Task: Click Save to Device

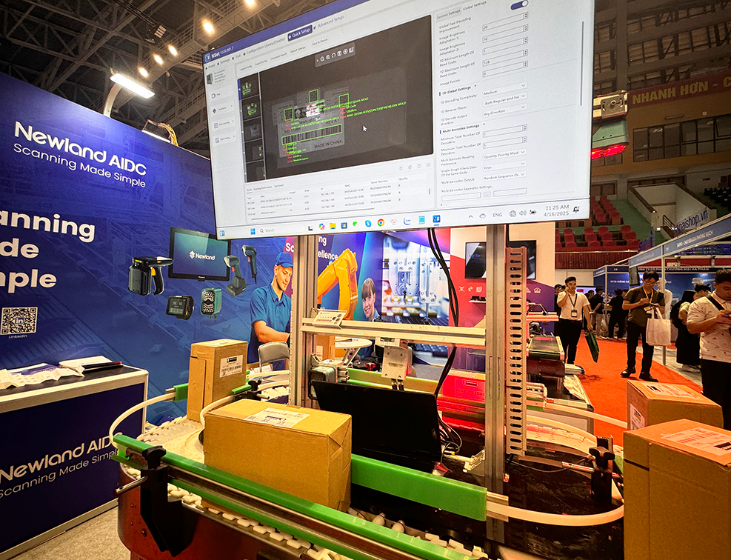Action: (320, 41)
